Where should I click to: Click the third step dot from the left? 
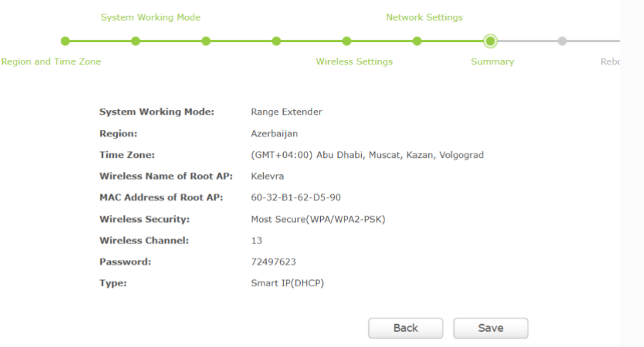[206, 41]
